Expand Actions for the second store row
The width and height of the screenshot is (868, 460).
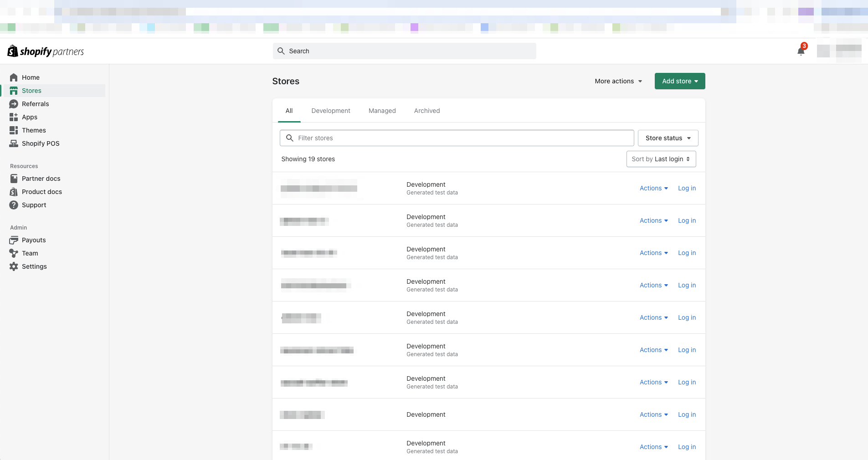[x=654, y=220]
